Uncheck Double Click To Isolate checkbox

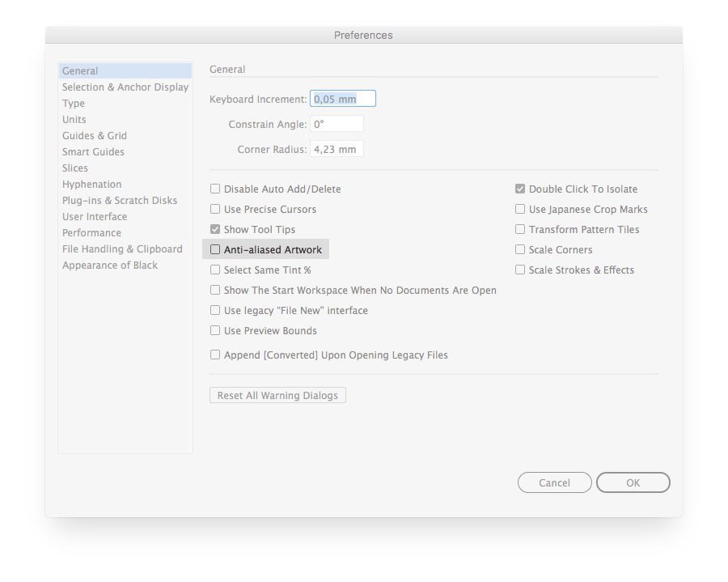[x=520, y=189]
